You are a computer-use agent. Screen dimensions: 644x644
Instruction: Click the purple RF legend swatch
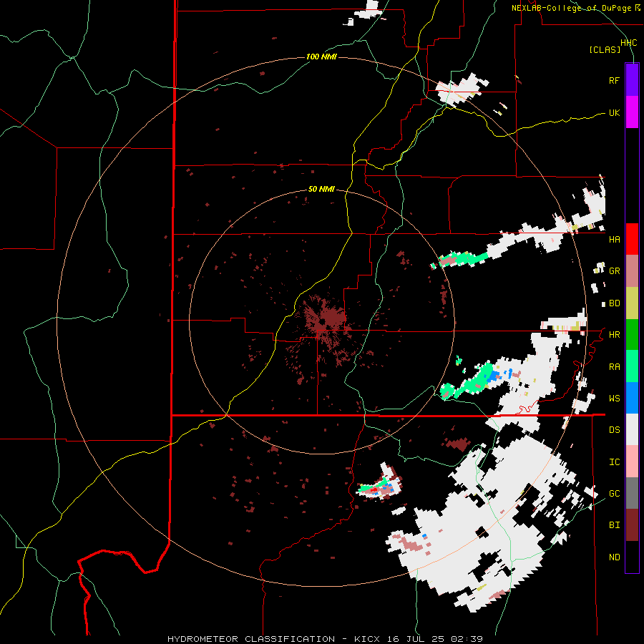point(632,79)
